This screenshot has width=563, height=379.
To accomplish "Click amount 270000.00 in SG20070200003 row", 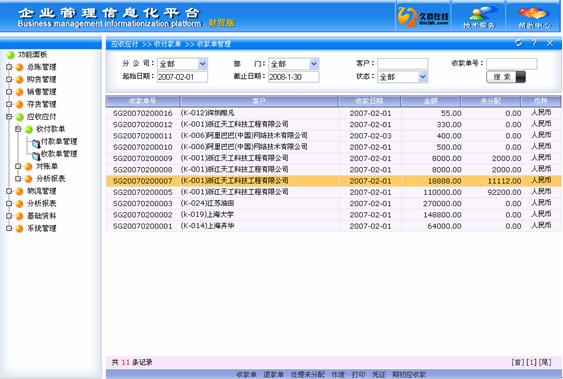I will point(442,203).
